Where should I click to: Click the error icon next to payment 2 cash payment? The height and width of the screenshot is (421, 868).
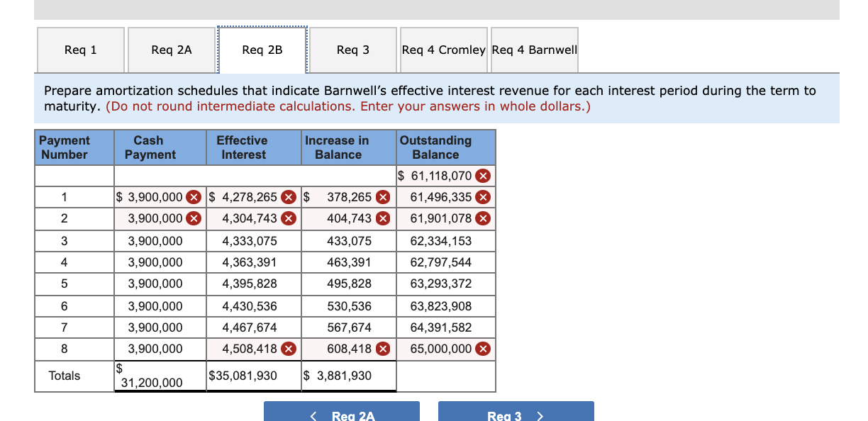[x=193, y=218]
